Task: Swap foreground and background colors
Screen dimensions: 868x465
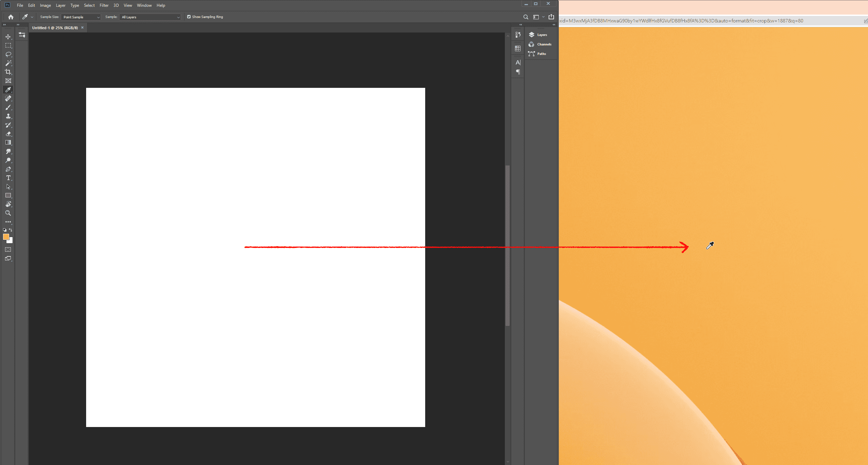Action: pyautogui.click(x=11, y=230)
